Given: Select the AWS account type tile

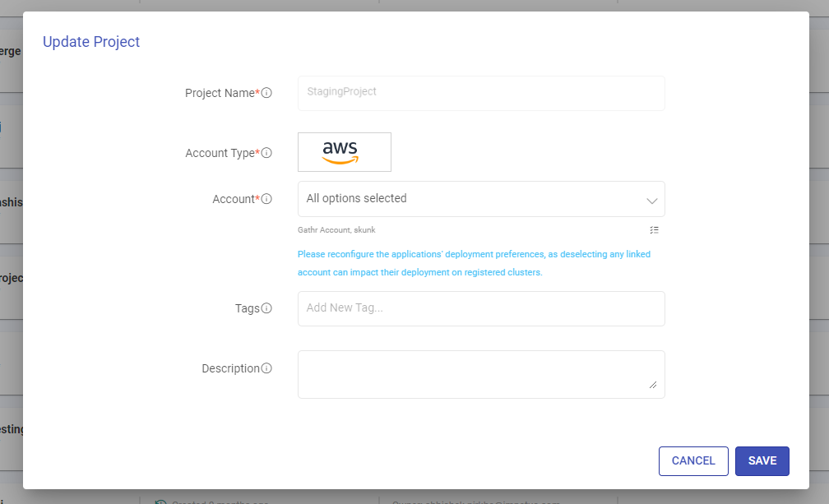Looking at the screenshot, I should (x=344, y=152).
